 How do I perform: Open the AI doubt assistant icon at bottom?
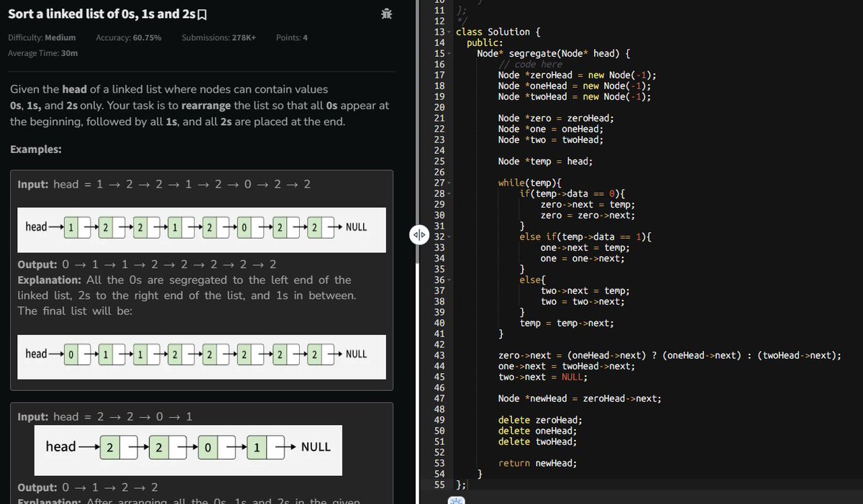(456, 499)
